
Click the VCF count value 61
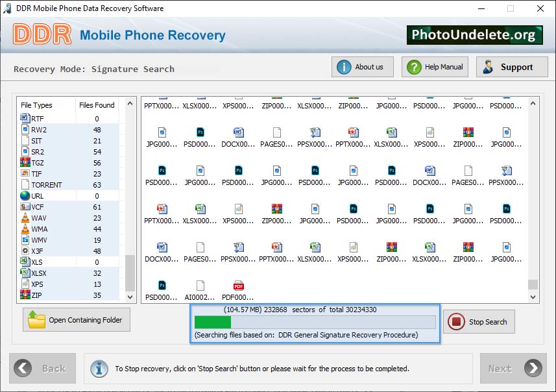point(97,207)
